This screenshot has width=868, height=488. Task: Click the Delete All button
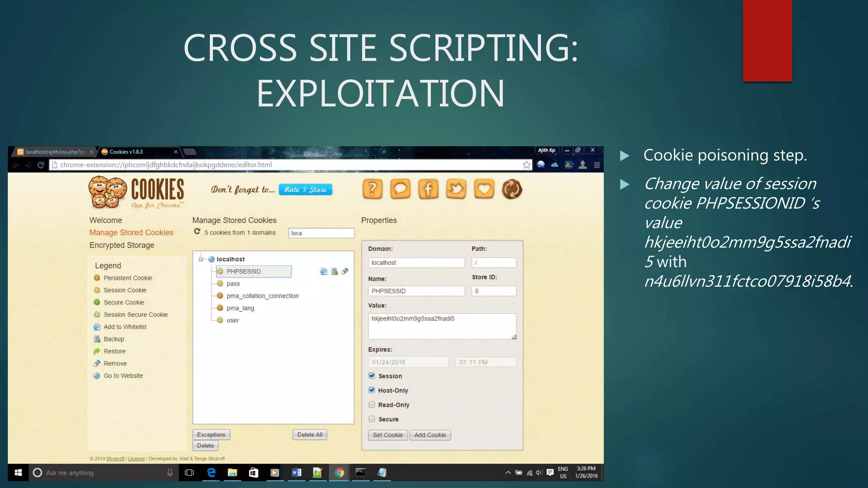310,435
